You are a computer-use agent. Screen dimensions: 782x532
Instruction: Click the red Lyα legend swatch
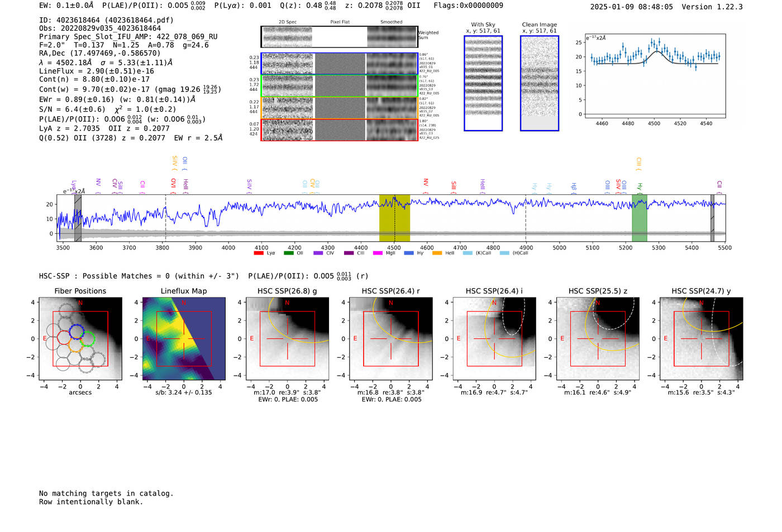click(x=259, y=253)
